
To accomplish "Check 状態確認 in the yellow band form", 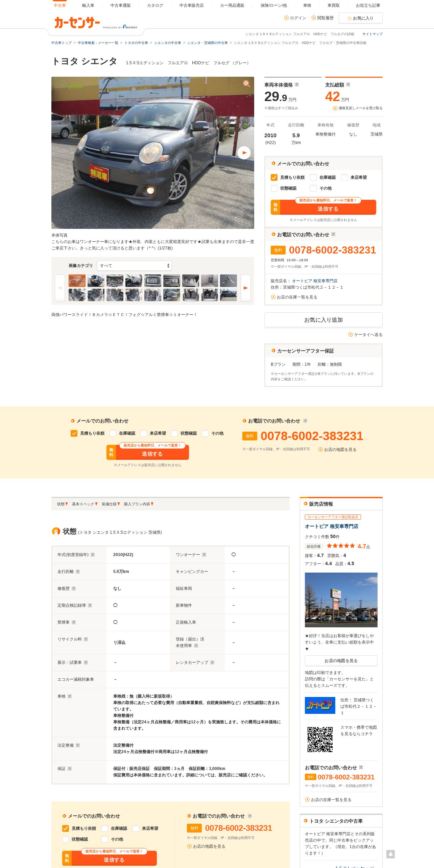I will coord(174,433).
